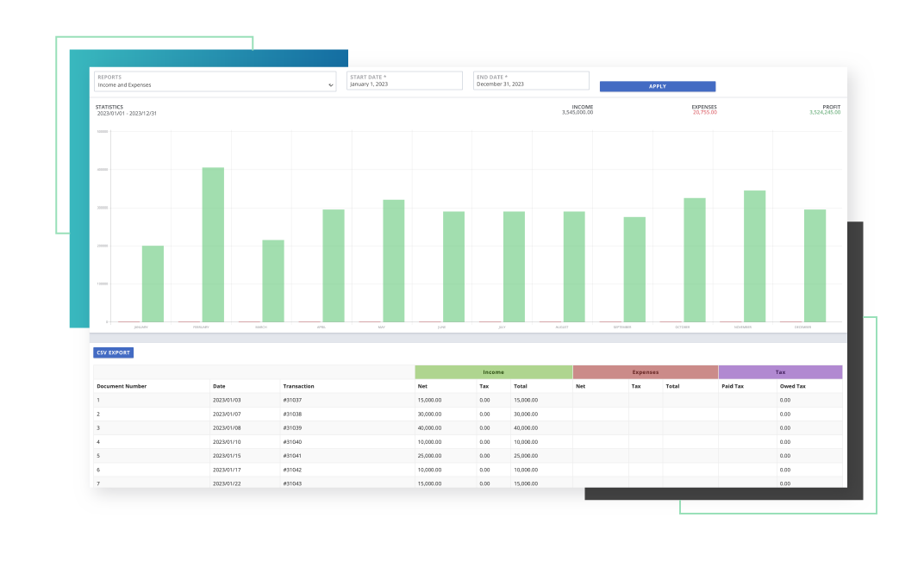Open transaction #31037 in the table
924x561 pixels.
click(293, 400)
